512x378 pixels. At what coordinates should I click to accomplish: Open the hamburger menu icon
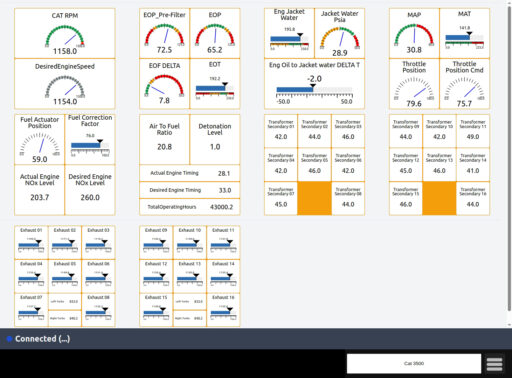[x=494, y=364]
